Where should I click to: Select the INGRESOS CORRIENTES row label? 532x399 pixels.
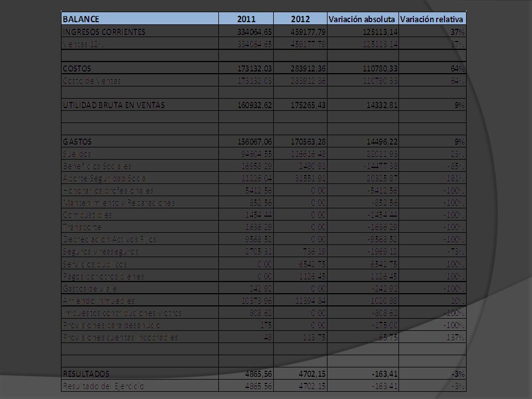point(104,32)
